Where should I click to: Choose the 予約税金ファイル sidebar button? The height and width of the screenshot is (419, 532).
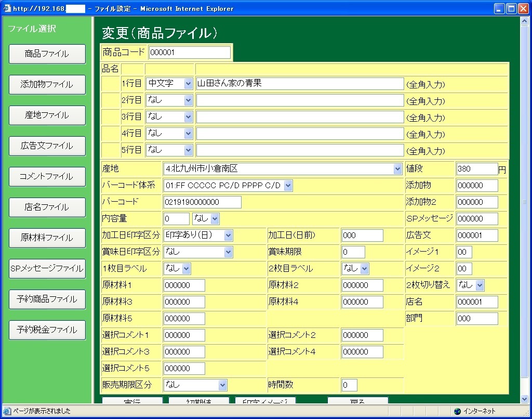tap(47, 330)
